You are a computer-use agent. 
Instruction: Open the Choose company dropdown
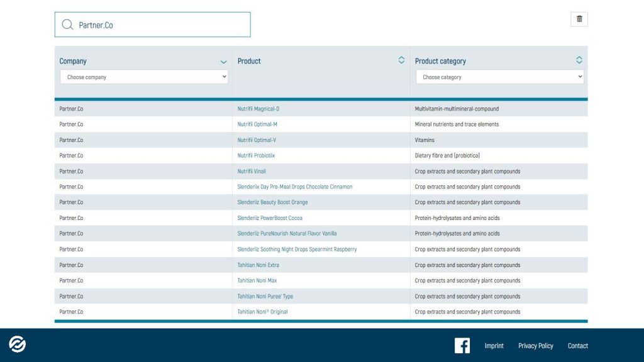(144, 77)
